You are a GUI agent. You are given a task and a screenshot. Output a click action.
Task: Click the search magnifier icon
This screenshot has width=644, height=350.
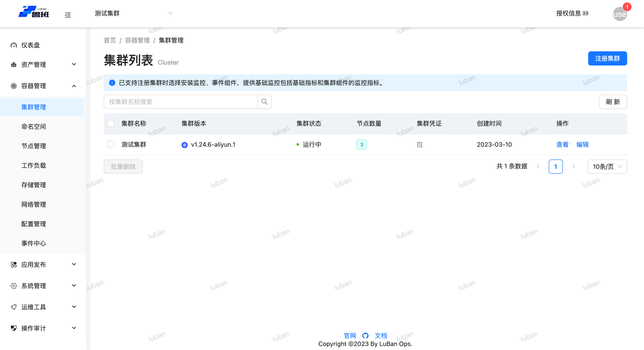(264, 102)
